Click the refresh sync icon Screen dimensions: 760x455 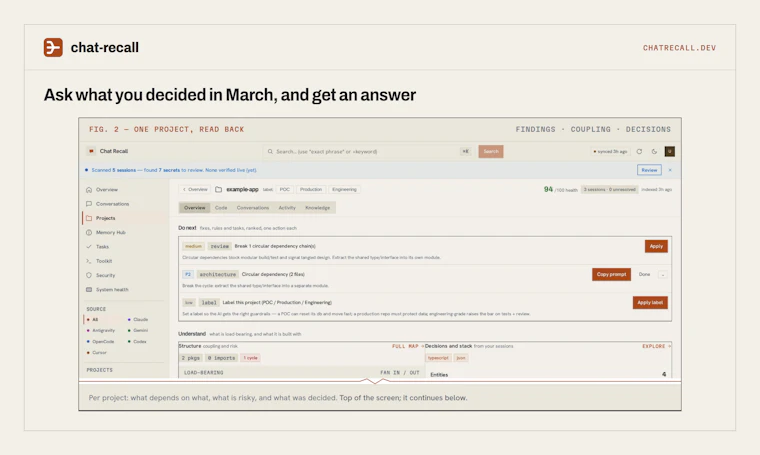pyautogui.click(x=639, y=152)
